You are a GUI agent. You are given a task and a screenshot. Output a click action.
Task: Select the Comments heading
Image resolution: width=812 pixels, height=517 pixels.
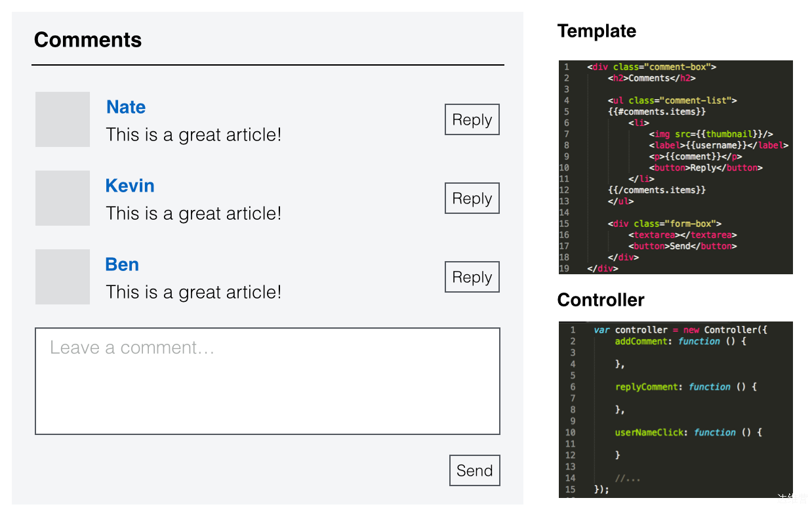(88, 40)
